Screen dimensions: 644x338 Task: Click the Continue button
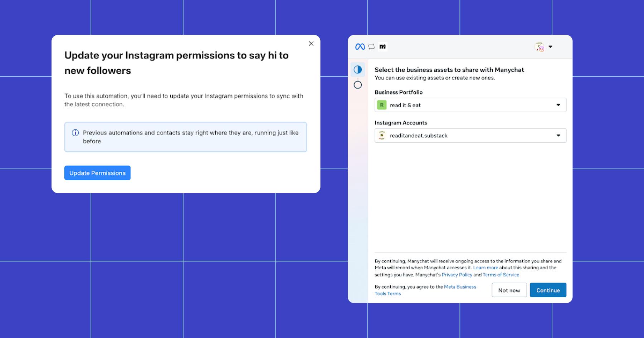548,290
